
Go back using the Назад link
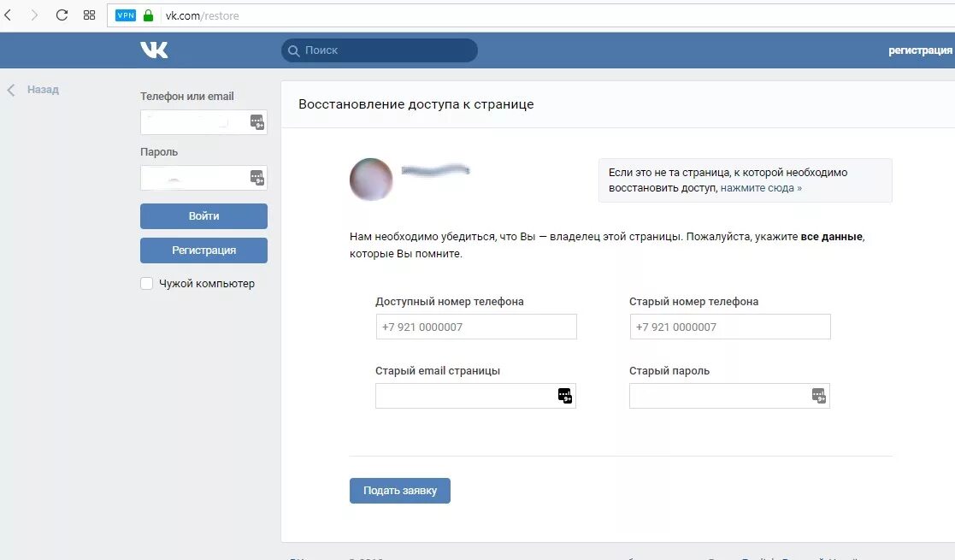pos(34,89)
